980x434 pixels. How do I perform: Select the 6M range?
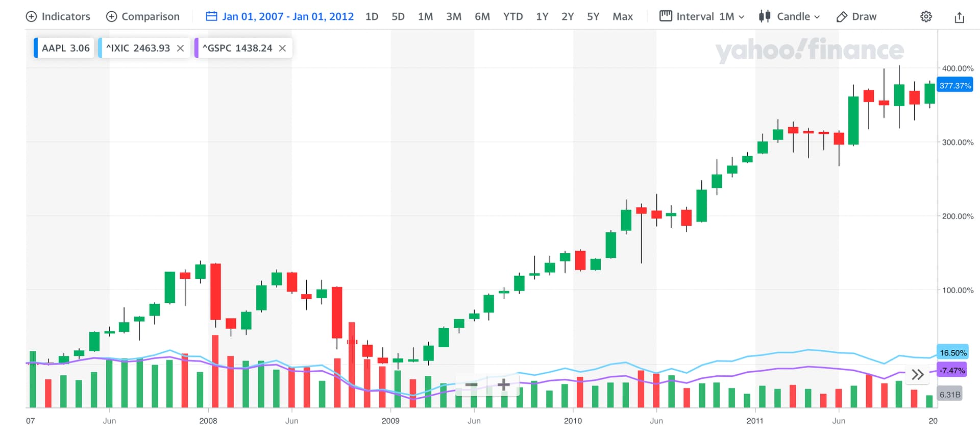pos(482,16)
